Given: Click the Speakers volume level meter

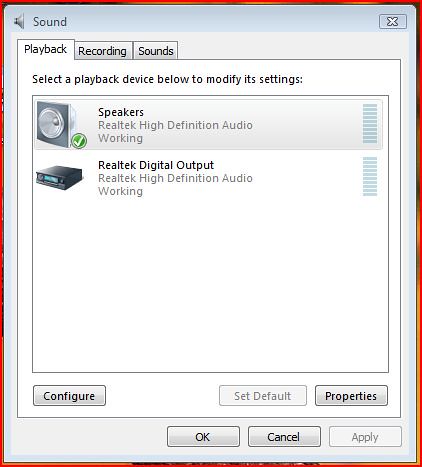Looking at the screenshot, I should click(x=370, y=123).
